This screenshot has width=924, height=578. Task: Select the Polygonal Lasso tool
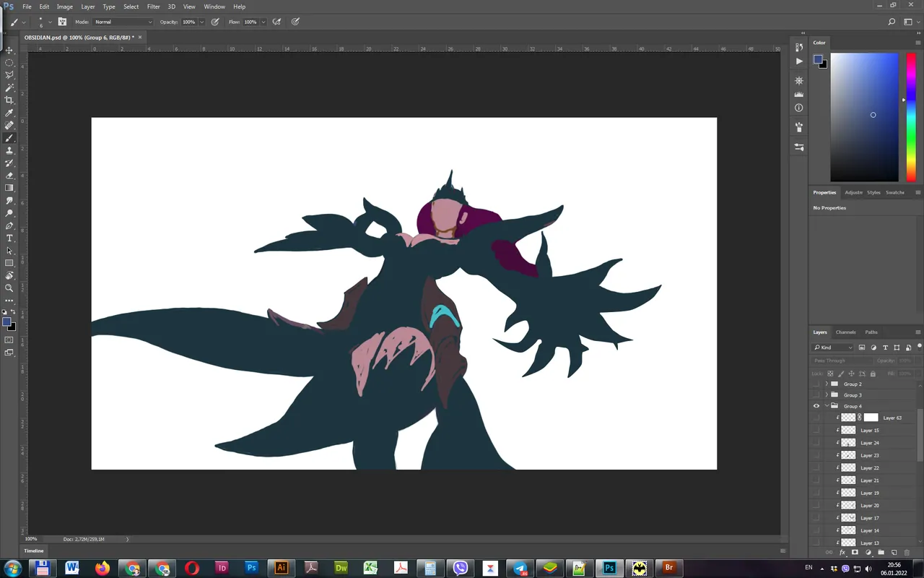pos(9,75)
